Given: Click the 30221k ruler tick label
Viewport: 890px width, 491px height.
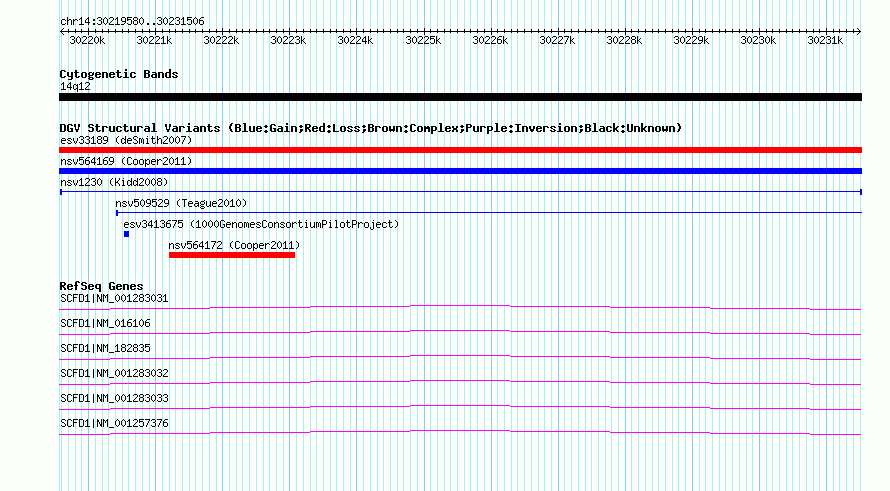Looking at the screenshot, I should coord(154,40).
